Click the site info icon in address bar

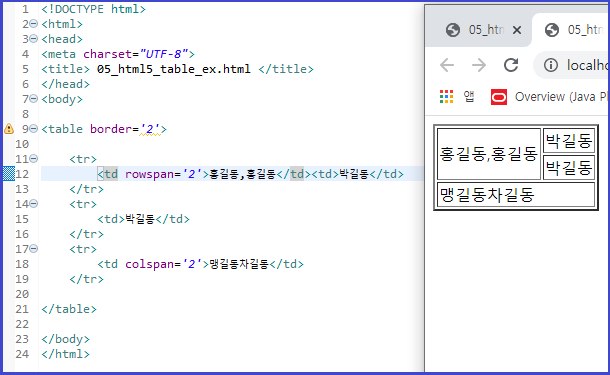tap(550, 65)
